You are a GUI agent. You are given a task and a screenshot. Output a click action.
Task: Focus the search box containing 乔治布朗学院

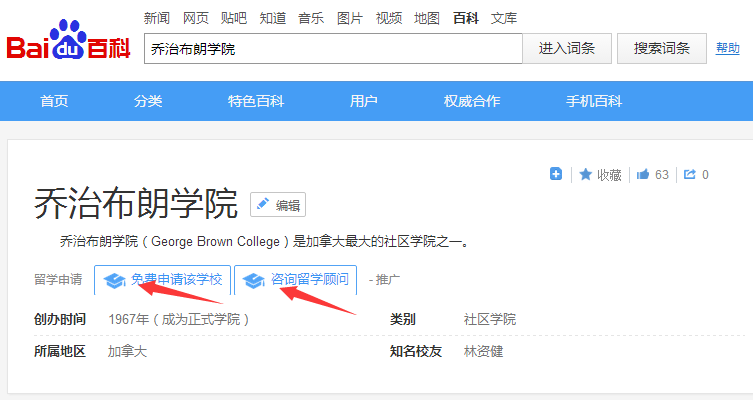pos(333,48)
